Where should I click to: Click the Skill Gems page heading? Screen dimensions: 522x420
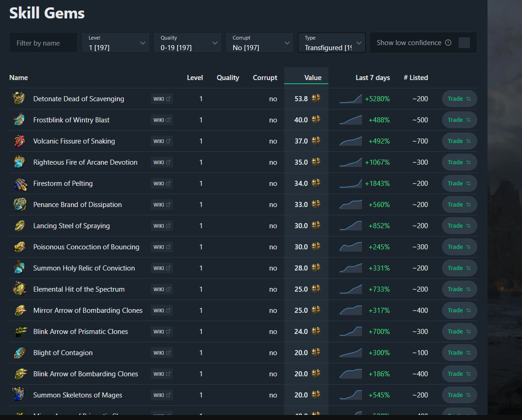(47, 13)
